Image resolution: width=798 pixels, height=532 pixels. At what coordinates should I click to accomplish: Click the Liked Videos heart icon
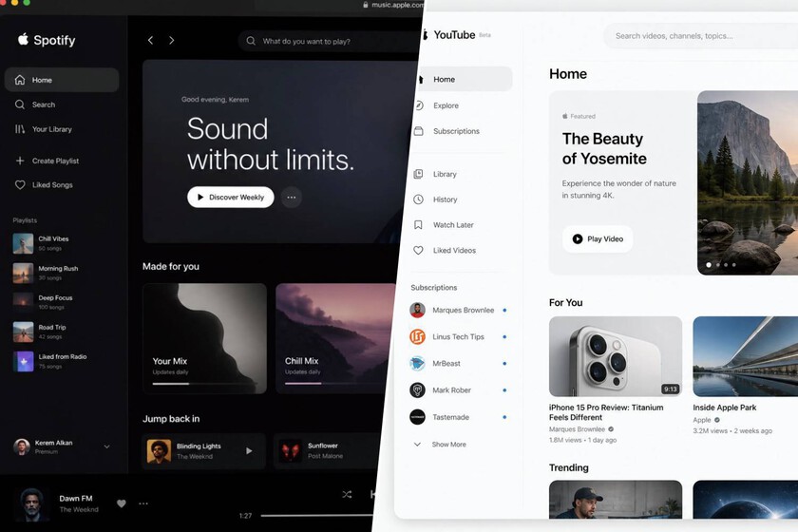[418, 251]
